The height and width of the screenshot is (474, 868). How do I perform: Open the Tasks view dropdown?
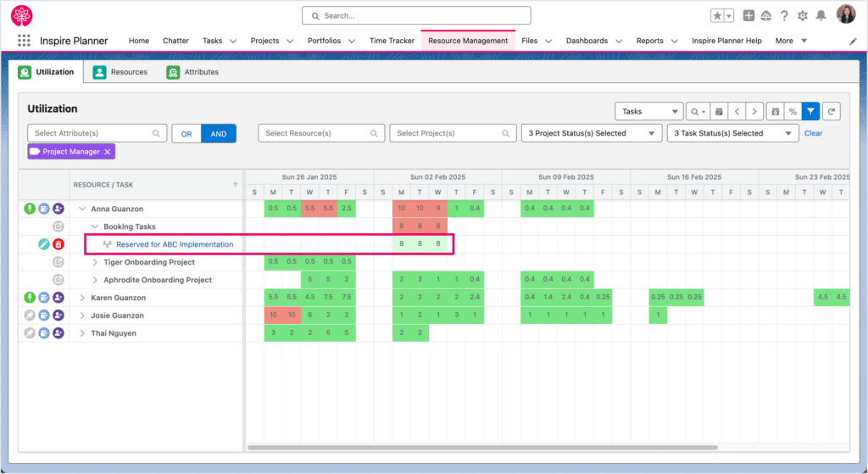coord(648,111)
